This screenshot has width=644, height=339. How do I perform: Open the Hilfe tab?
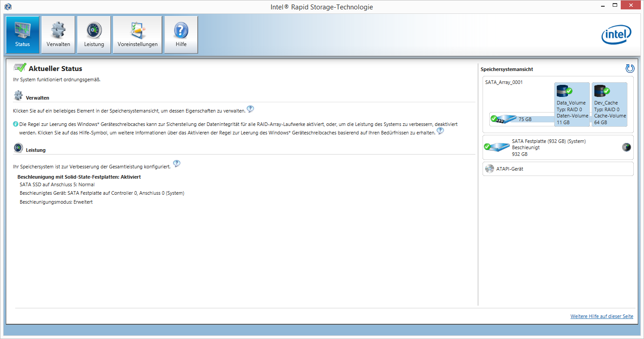(x=181, y=35)
